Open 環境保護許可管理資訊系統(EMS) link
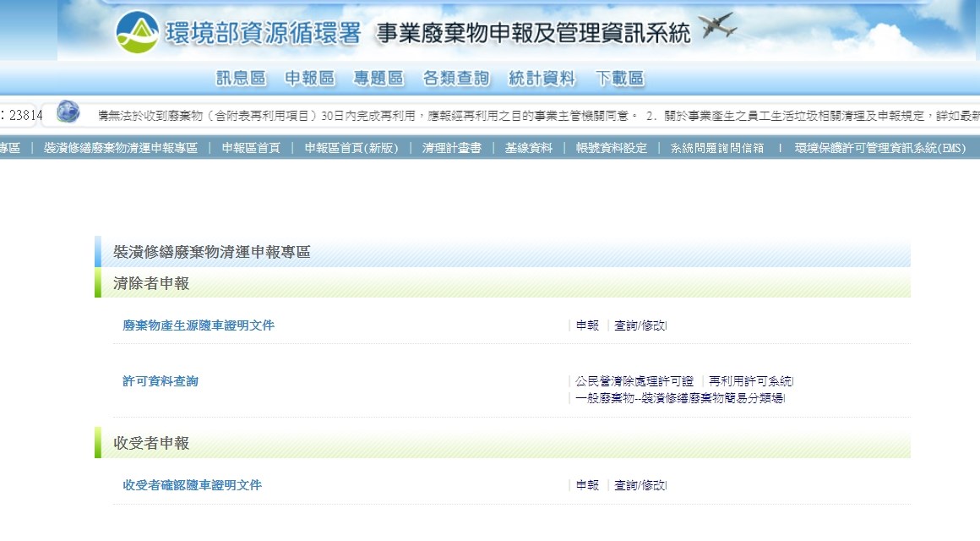The width and height of the screenshot is (980, 541). [x=879, y=148]
